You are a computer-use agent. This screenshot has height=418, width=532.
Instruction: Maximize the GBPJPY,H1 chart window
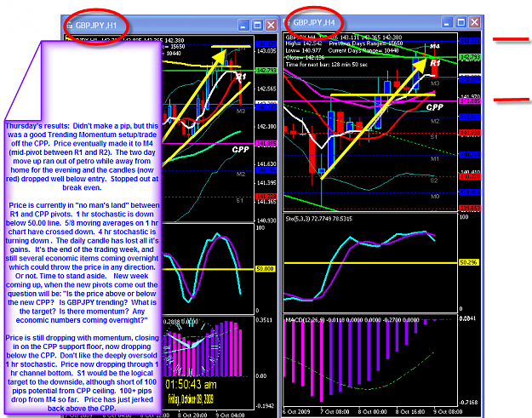pos(257,25)
